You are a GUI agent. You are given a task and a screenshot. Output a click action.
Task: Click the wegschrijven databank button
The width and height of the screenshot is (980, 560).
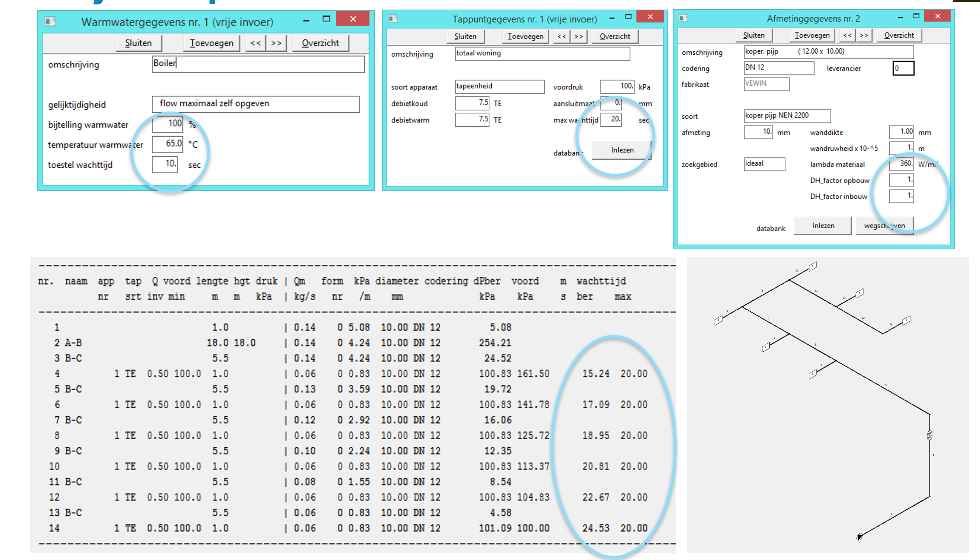pyautogui.click(x=884, y=226)
